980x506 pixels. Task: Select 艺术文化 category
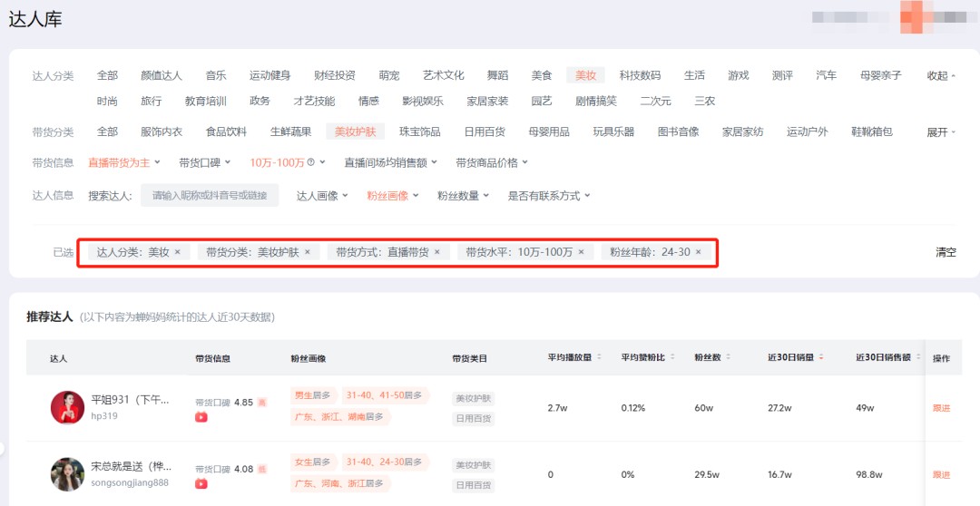pos(444,75)
